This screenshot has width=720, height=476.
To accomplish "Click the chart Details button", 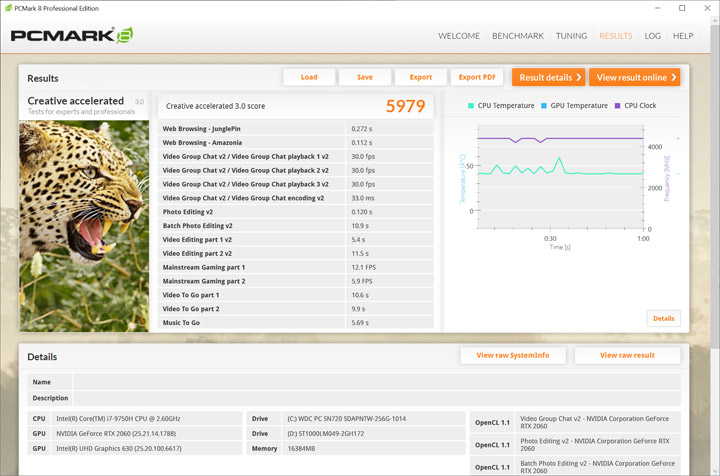I will pos(664,318).
